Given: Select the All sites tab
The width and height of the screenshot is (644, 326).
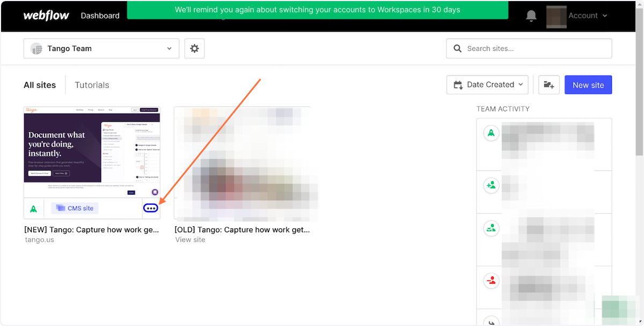Looking at the screenshot, I should [x=40, y=85].
